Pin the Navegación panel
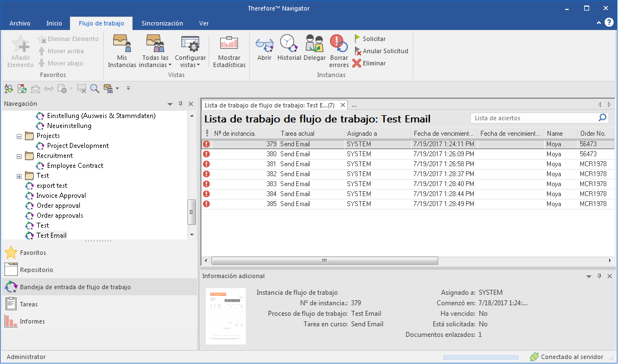The width and height of the screenshot is (618, 364). (x=180, y=104)
